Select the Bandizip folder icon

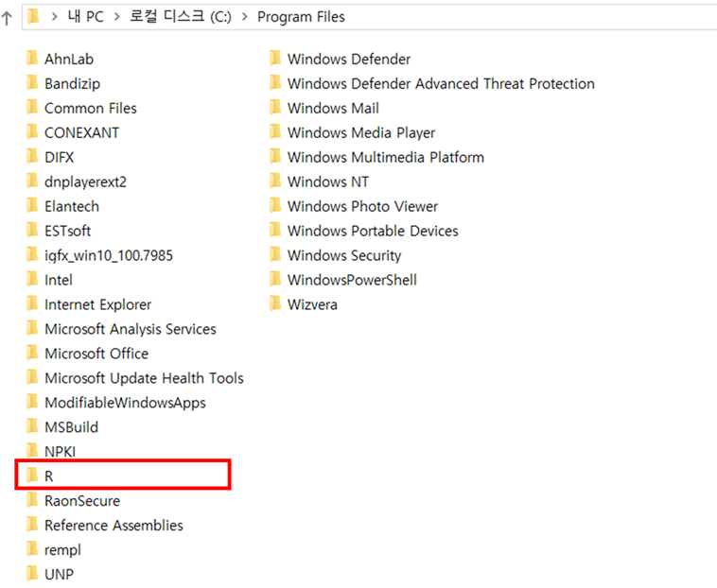(x=32, y=83)
